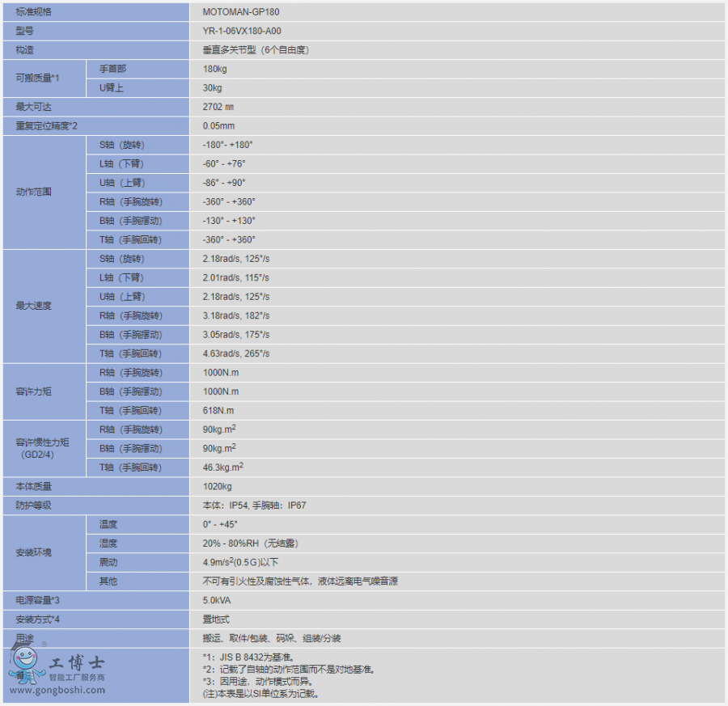Click 90kg.m² in the inertia R轴 row
This screenshot has height=706, width=728.
[219, 429]
